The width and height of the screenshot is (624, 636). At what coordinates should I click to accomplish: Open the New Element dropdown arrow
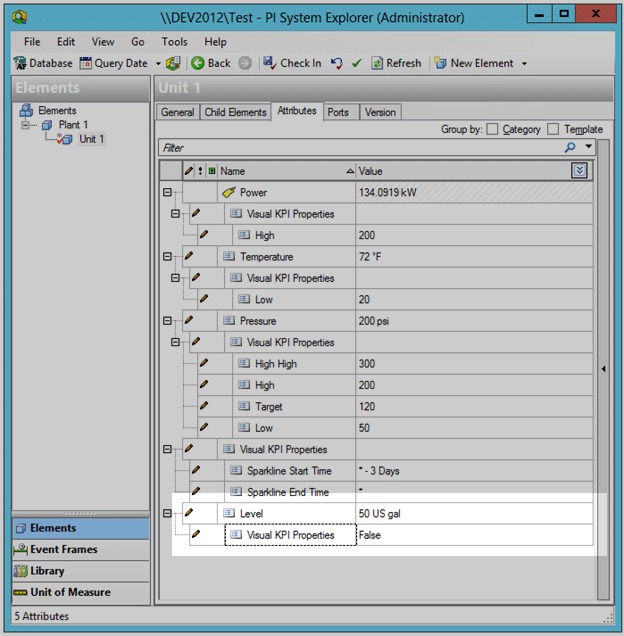(x=524, y=64)
